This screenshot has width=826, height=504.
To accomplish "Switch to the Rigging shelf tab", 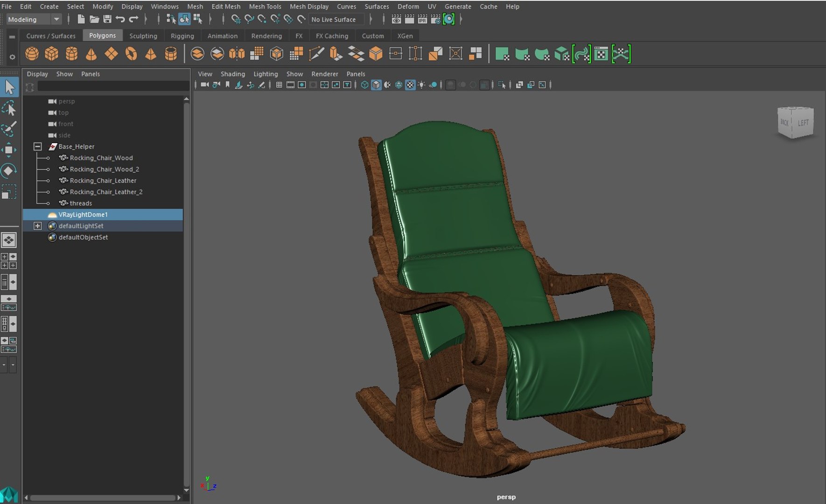I will [182, 36].
